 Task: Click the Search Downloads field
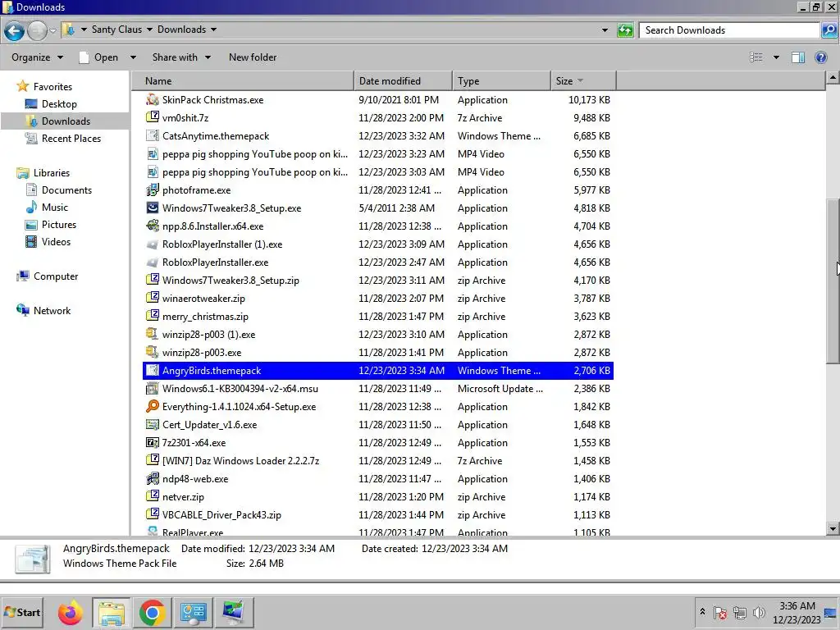point(729,30)
